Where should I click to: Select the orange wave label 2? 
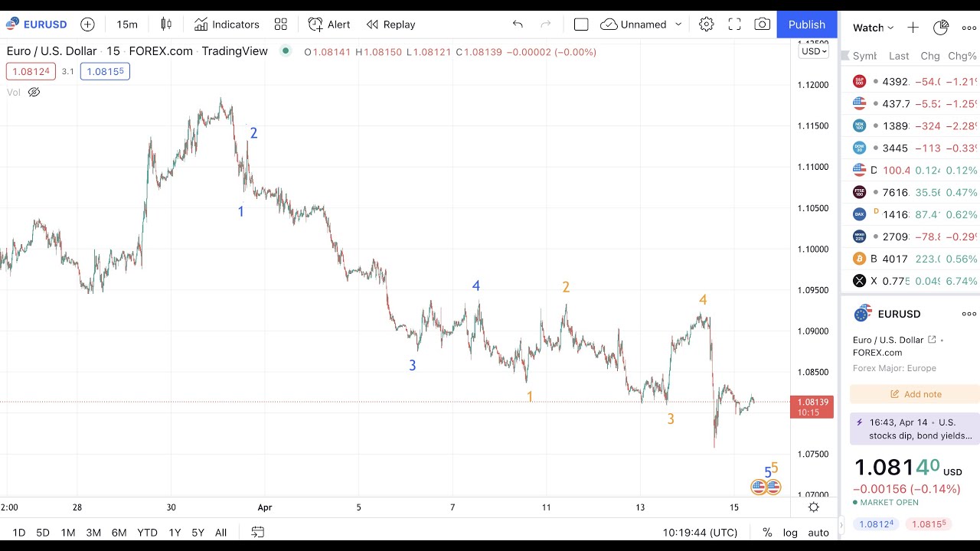pos(566,288)
